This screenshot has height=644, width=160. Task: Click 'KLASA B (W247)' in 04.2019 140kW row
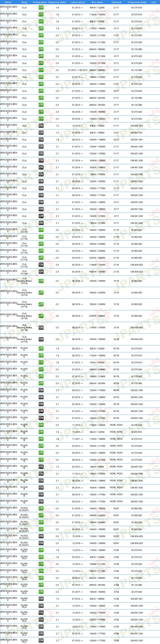(x=24, y=530)
